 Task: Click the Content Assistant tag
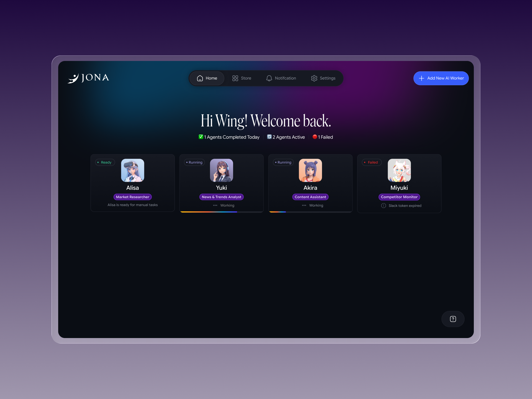(x=310, y=197)
